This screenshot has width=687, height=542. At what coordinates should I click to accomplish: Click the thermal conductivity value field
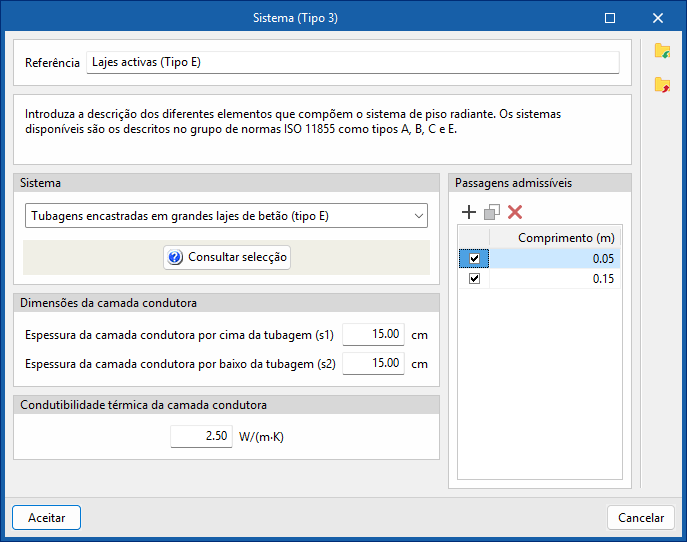(x=201, y=437)
